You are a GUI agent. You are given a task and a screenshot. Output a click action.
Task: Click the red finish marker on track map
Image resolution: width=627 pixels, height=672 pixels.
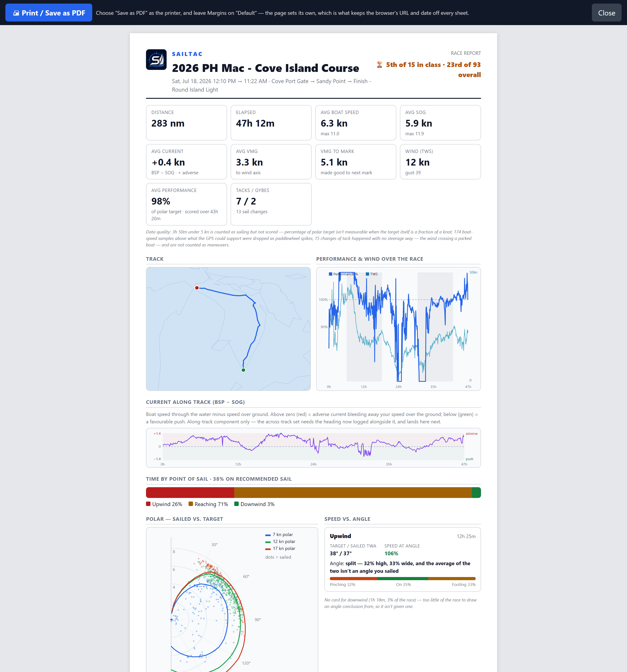point(197,288)
